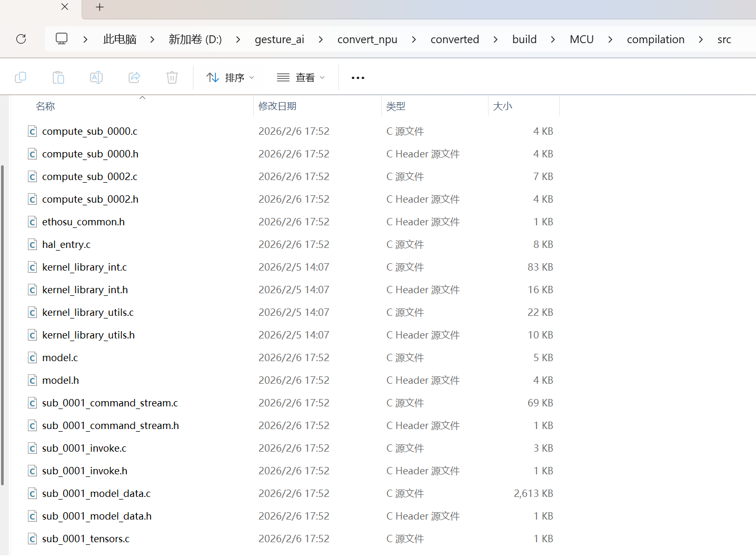Expand chevron after gesture_ai breadcrumb

coord(321,39)
